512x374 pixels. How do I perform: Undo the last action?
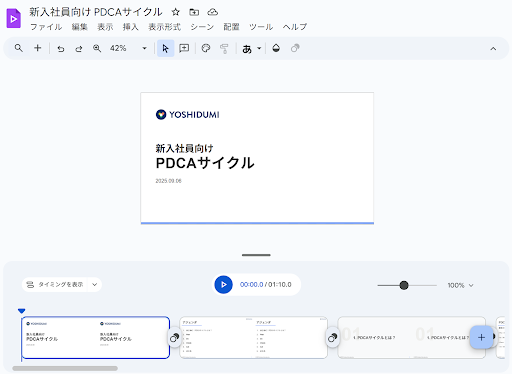point(61,49)
